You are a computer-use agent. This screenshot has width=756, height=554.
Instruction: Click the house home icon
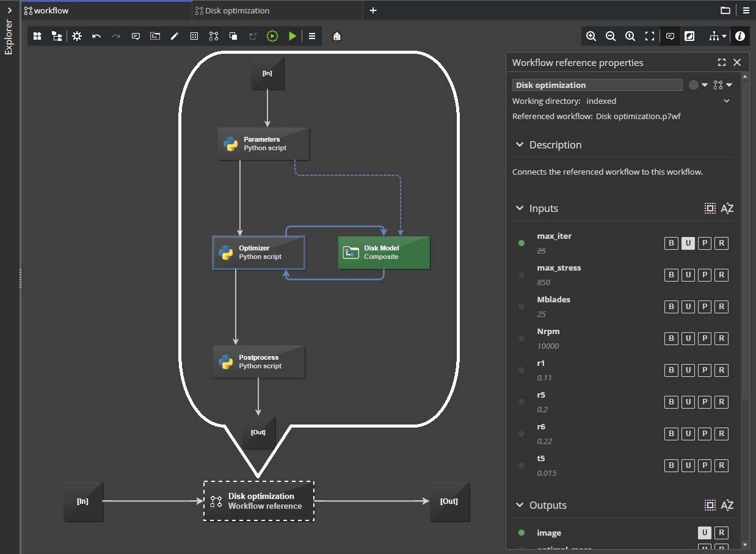click(336, 36)
